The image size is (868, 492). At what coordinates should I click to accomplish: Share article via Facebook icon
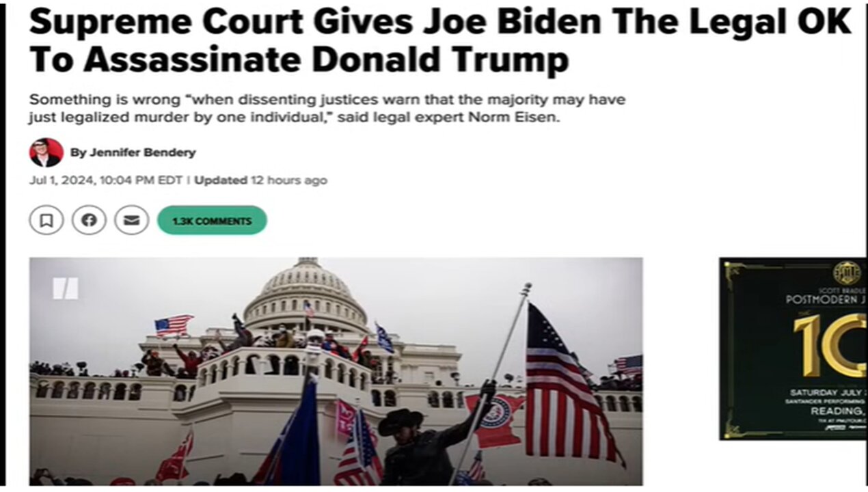pyautogui.click(x=89, y=220)
